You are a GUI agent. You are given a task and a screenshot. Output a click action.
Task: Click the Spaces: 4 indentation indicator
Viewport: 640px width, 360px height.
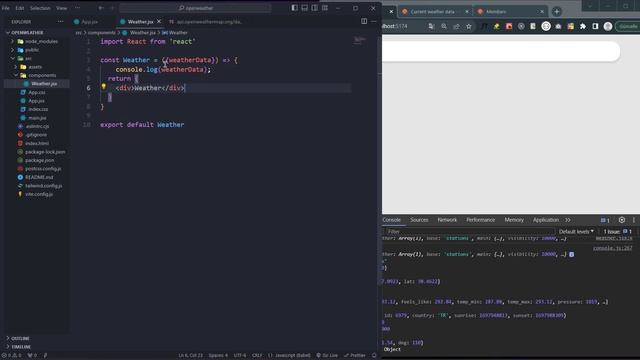tap(218, 356)
